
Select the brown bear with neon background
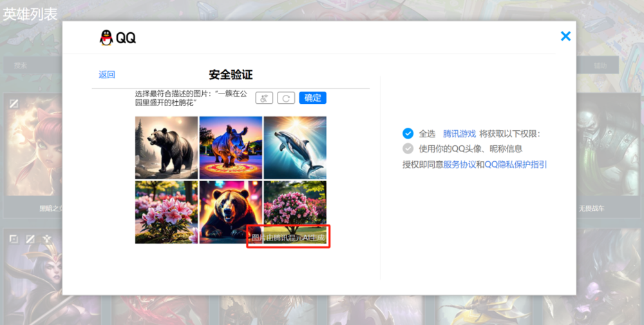(x=231, y=212)
